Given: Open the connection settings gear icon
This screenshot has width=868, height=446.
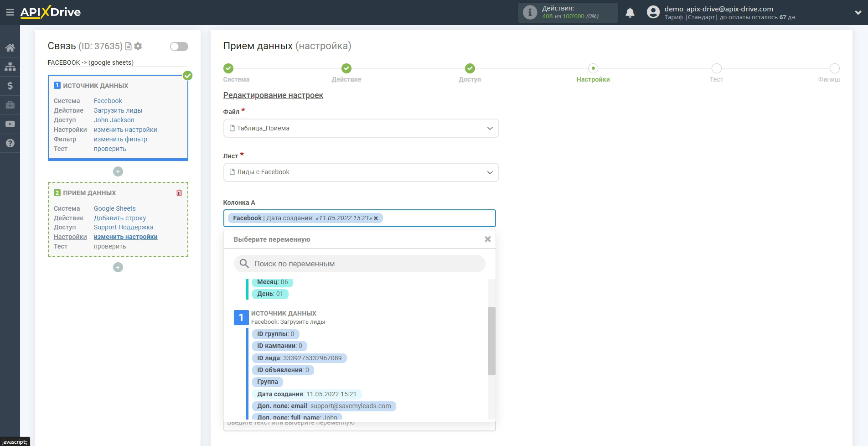Looking at the screenshot, I should [138, 46].
